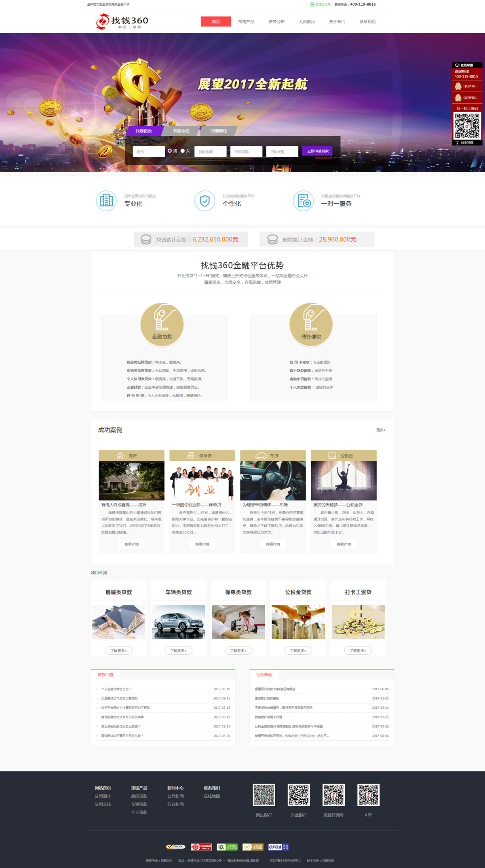The height and width of the screenshot is (868, 485).
Task: Click the WeChat 微信公众号 icon
Action: coord(312,4)
